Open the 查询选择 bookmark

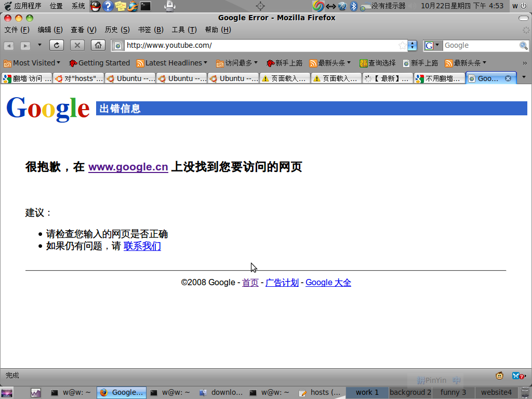(x=377, y=63)
